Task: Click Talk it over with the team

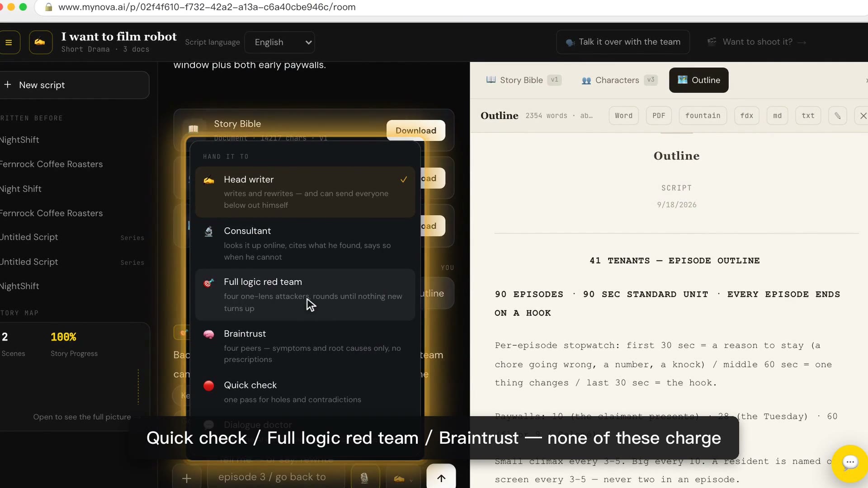Action: 623,42
